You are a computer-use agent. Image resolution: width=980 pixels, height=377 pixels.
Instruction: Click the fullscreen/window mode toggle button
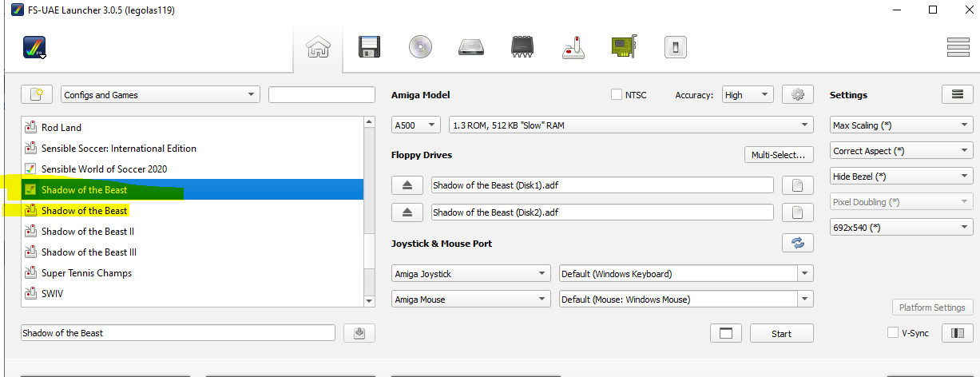[726, 333]
